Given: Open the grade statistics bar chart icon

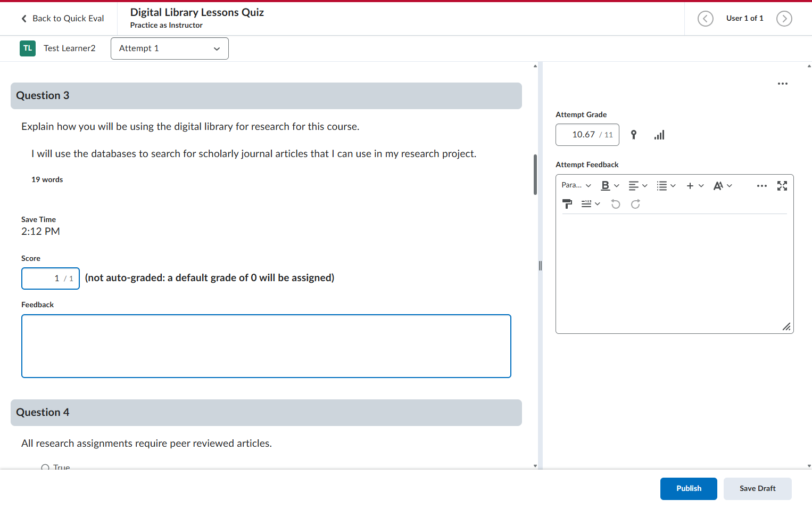Looking at the screenshot, I should 659,135.
